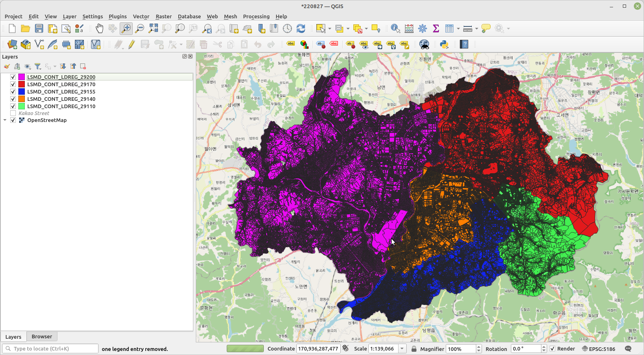Open Manage Map Themes eye dropdown

(x=28, y=66)
